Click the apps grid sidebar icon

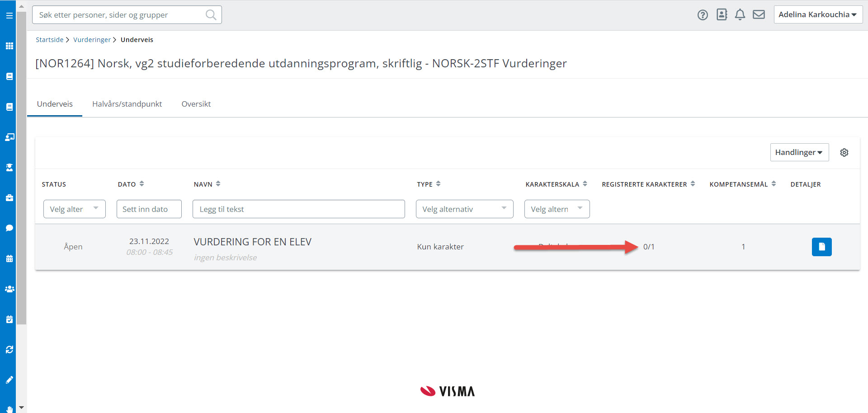point(9,46)
